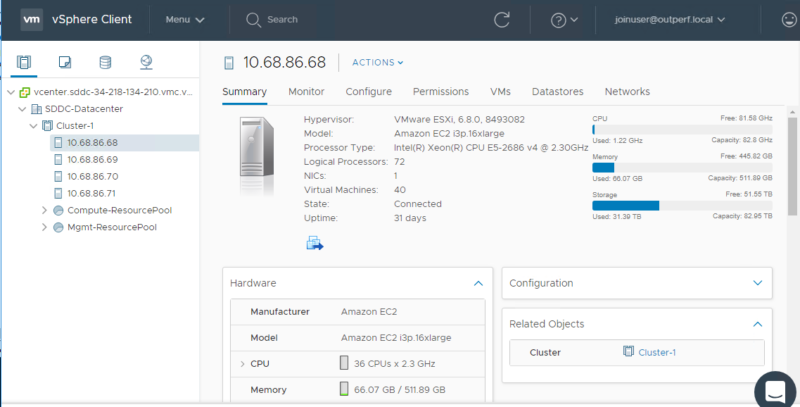Select SDDC-Datacenter in tree
This screenshot has height=407, width=800.
pyautogui.click(x=84, y=109)
